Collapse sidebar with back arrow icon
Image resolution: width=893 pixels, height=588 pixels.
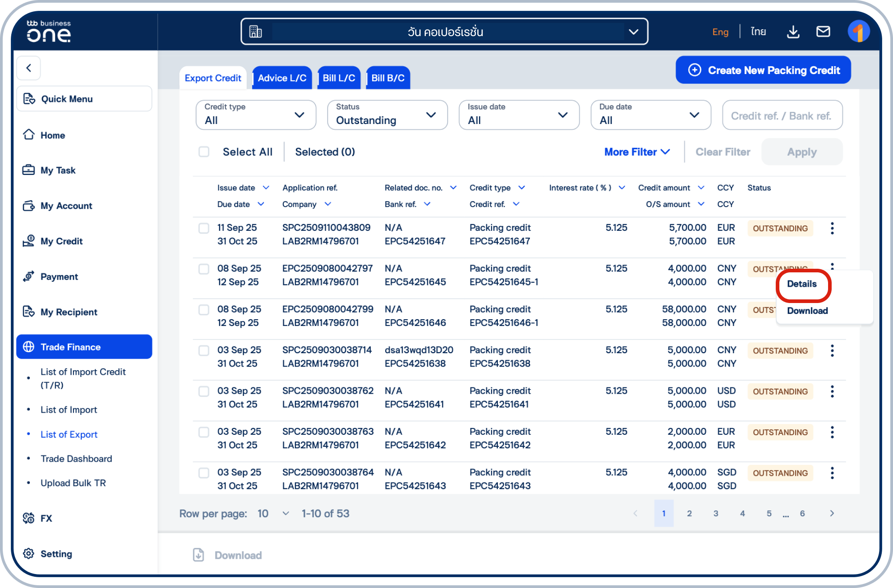(29, 68)
